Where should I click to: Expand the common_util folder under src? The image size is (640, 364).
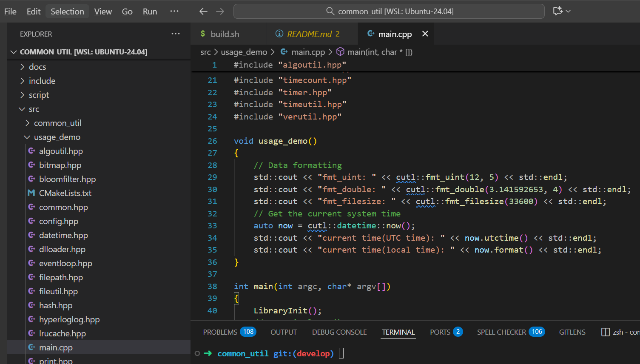click(x=57, y=123)
